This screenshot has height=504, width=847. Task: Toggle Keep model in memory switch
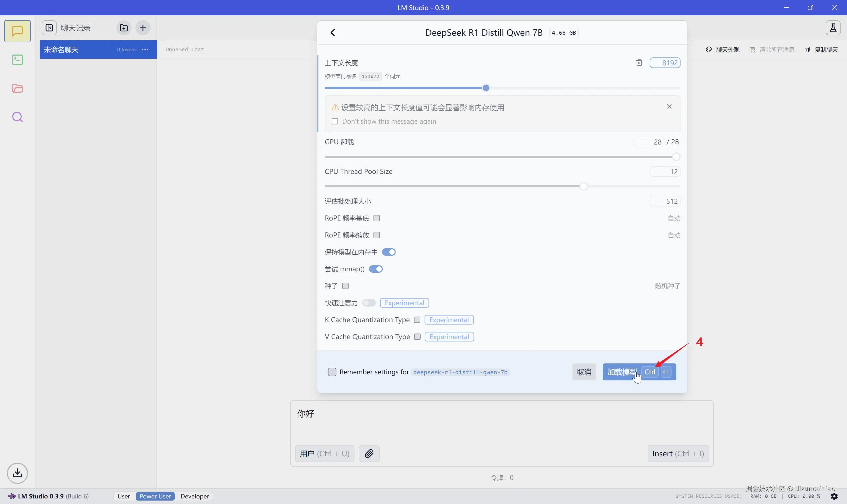[x=389, y=252]
